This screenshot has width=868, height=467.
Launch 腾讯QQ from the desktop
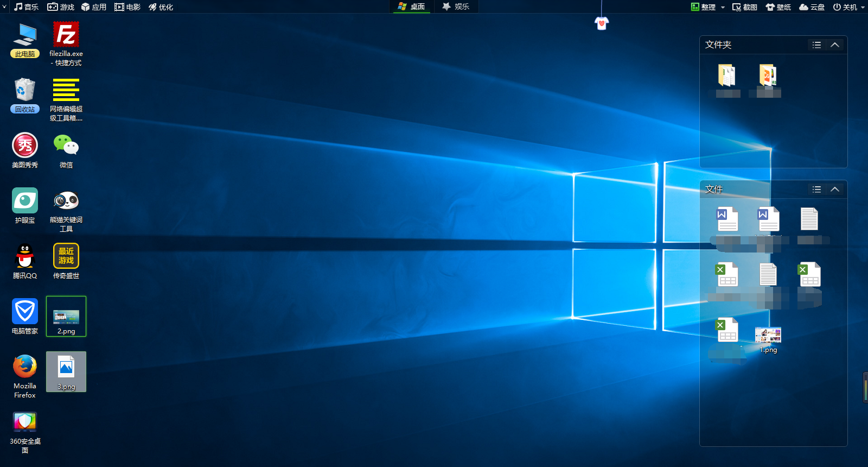point(25,256)
